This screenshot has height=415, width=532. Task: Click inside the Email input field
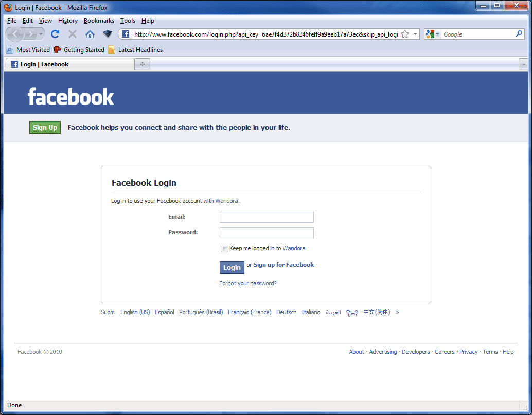click(267, 217)
